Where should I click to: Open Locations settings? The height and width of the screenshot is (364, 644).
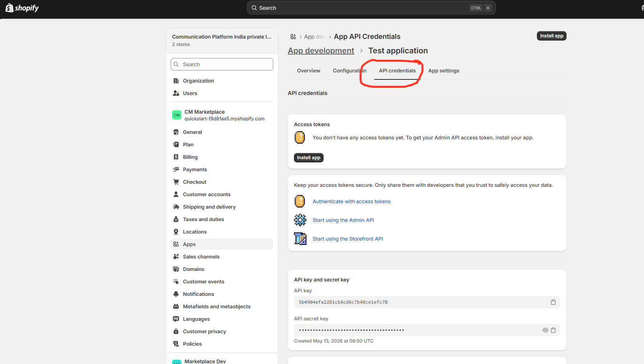(x=222, y=232)
